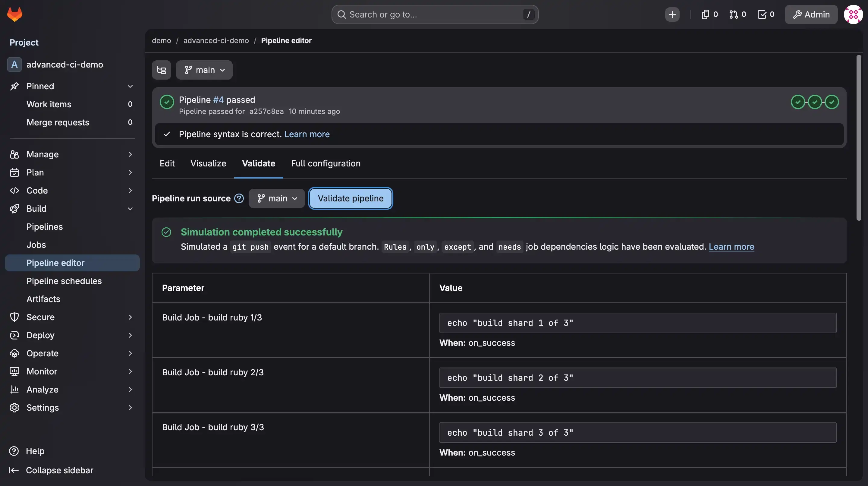Go to advanced-ci-demo breadcrumb
The width and height of the screenshot is (868, 486).
point(216,40)
